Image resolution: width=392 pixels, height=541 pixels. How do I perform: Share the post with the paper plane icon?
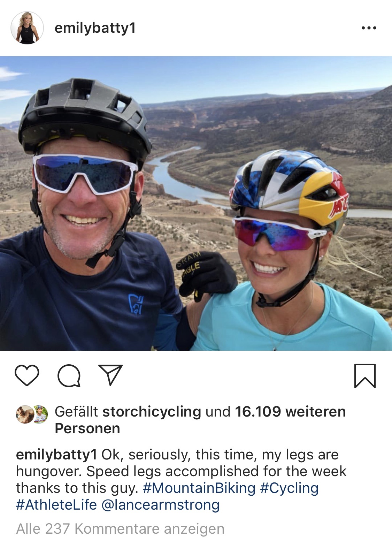tap(111, 375)
